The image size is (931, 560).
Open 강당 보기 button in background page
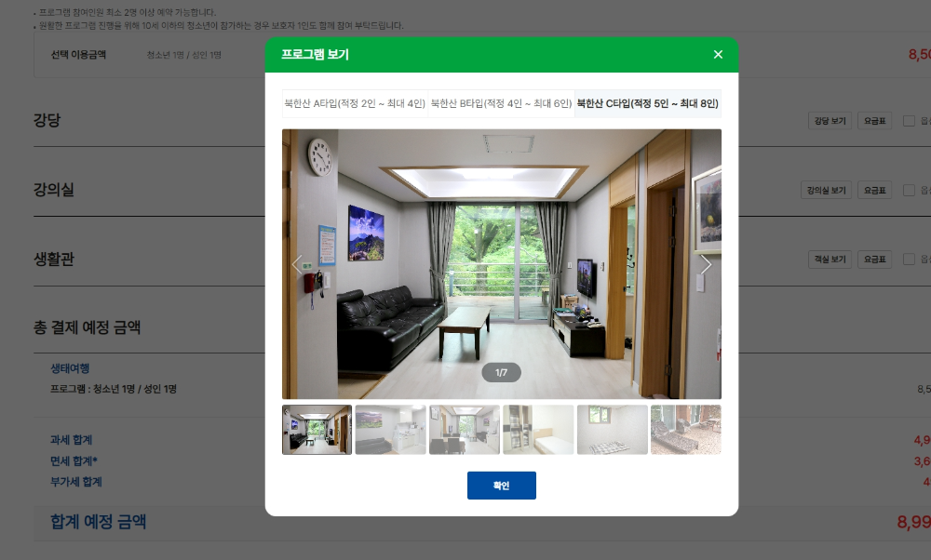[x=830, y=121]
